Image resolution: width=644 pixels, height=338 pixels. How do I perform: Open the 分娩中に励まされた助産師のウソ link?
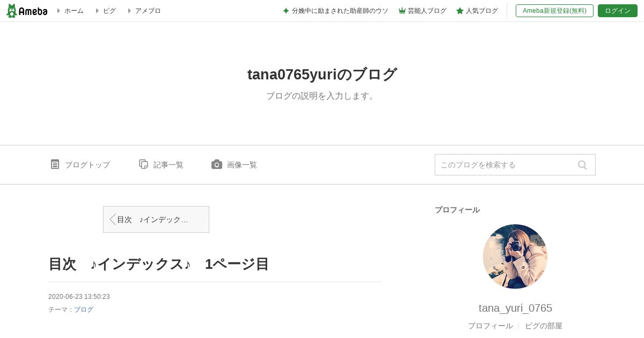[340, 11]
